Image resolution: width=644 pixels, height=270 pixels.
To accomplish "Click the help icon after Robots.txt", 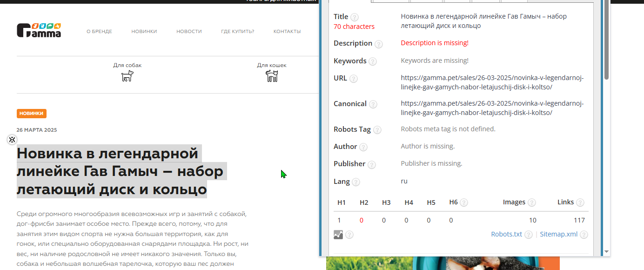I will click(x=529, y=235).
